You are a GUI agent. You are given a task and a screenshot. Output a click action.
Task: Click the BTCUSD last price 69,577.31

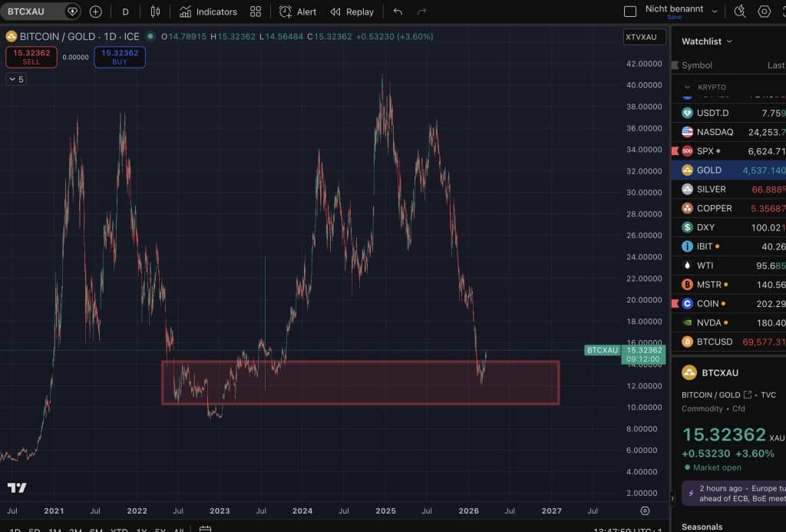[764, 342]
